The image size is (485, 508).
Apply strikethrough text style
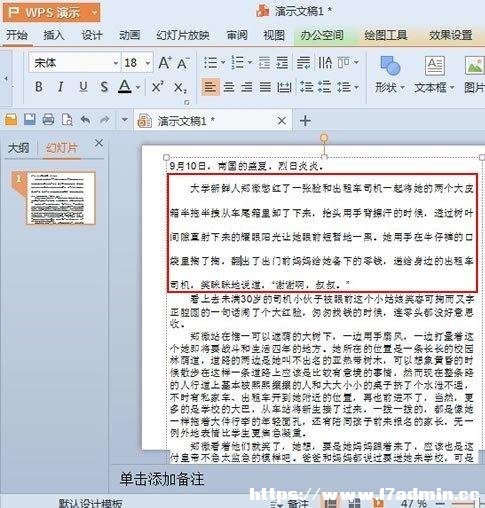104,87
